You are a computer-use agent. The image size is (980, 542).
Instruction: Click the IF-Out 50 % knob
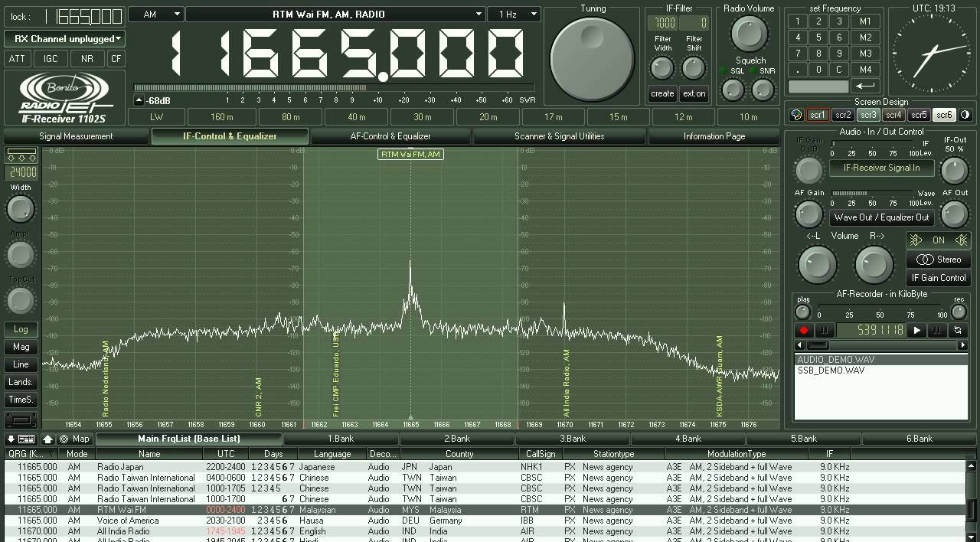[954, 169]
